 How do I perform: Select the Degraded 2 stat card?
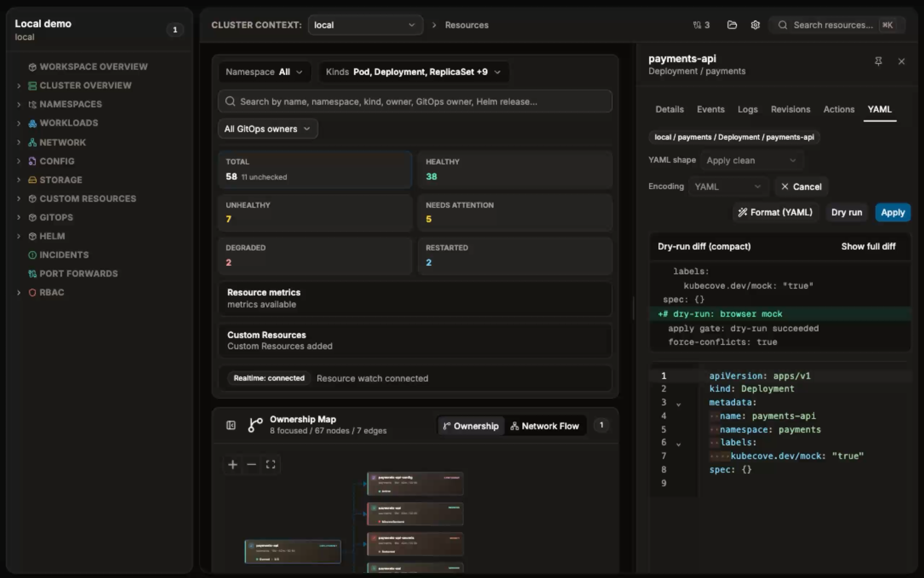[x=315, y=256]
